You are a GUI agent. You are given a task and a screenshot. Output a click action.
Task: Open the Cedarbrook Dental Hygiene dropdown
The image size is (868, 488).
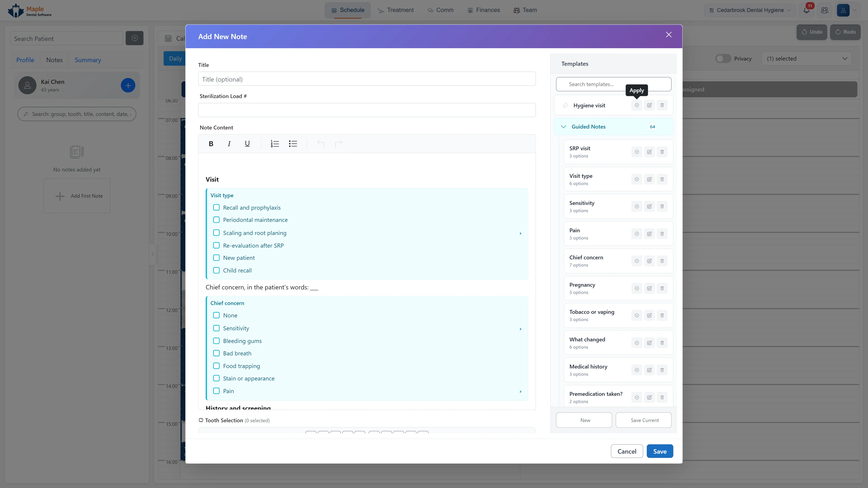pyautogui.click(x=750, y=10)
